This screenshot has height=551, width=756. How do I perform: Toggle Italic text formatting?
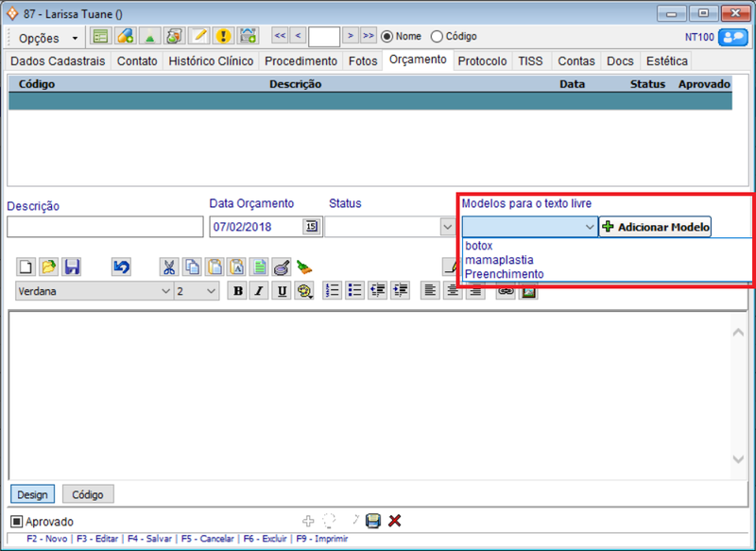point(259,292)
